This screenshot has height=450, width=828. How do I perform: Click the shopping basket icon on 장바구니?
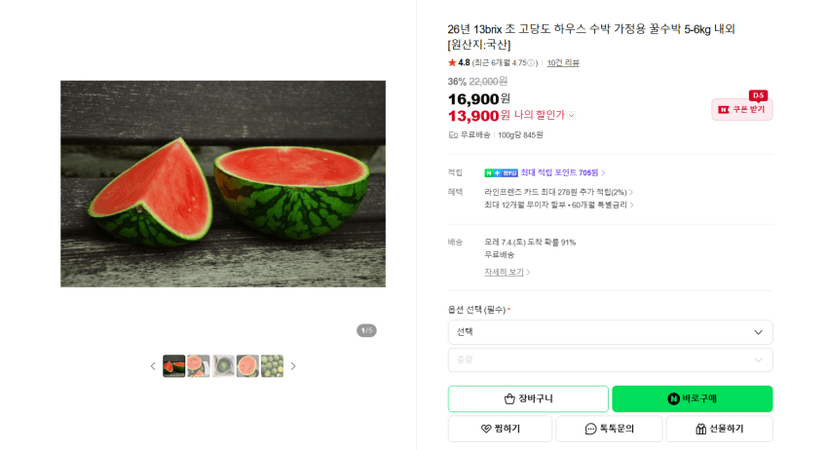pos(509,399)
